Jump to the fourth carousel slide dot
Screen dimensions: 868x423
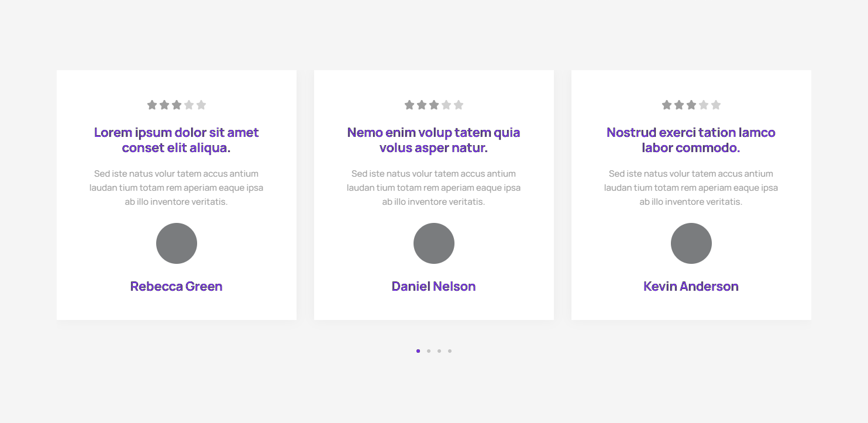pyautogui.click(x=450, y=351)
